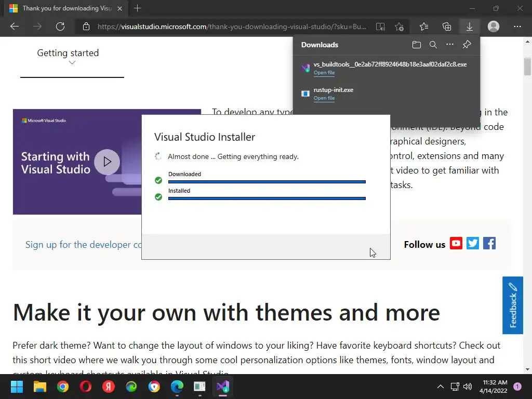Open the Collections icon in toolbar
The image size is (532, 399).
point(447,26)
